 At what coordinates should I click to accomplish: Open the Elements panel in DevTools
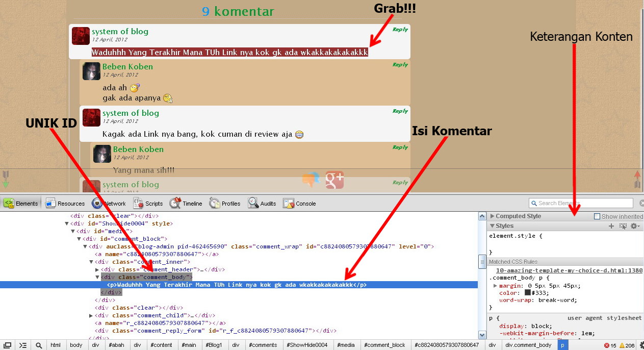[21, 204]
